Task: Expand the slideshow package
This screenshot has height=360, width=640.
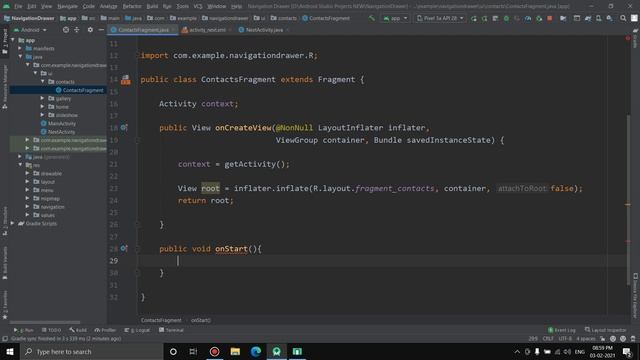Action: 42,115
